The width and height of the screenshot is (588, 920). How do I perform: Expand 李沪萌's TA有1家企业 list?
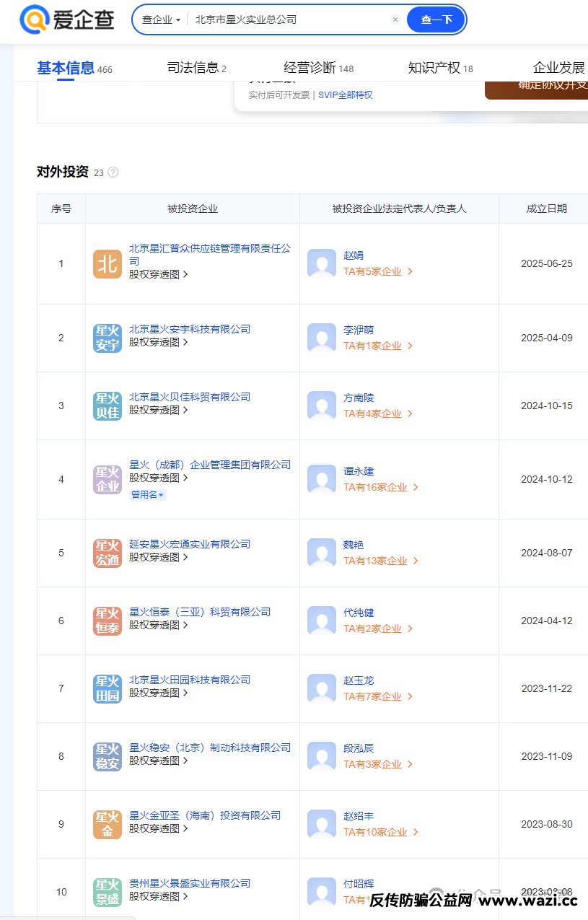[378, 346]
